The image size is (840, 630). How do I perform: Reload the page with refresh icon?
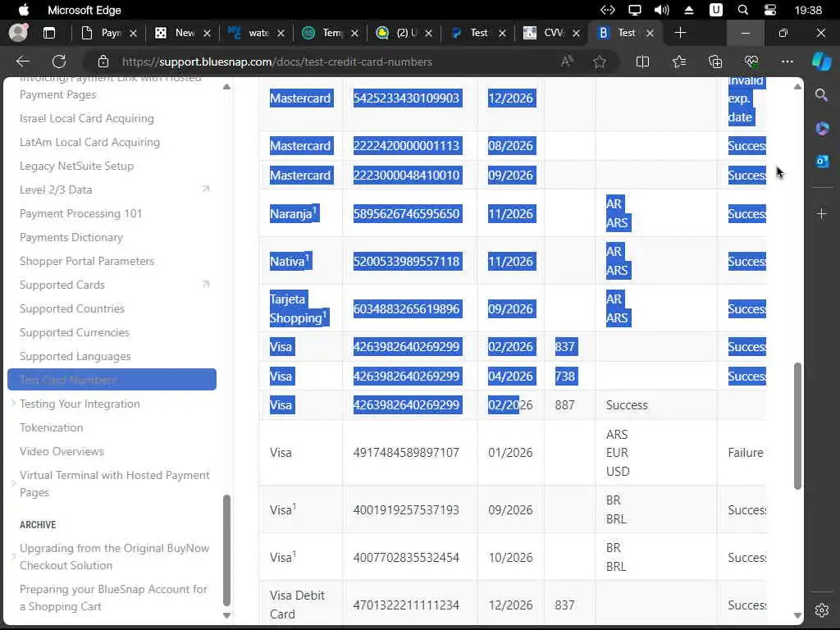tap(59, 62)
